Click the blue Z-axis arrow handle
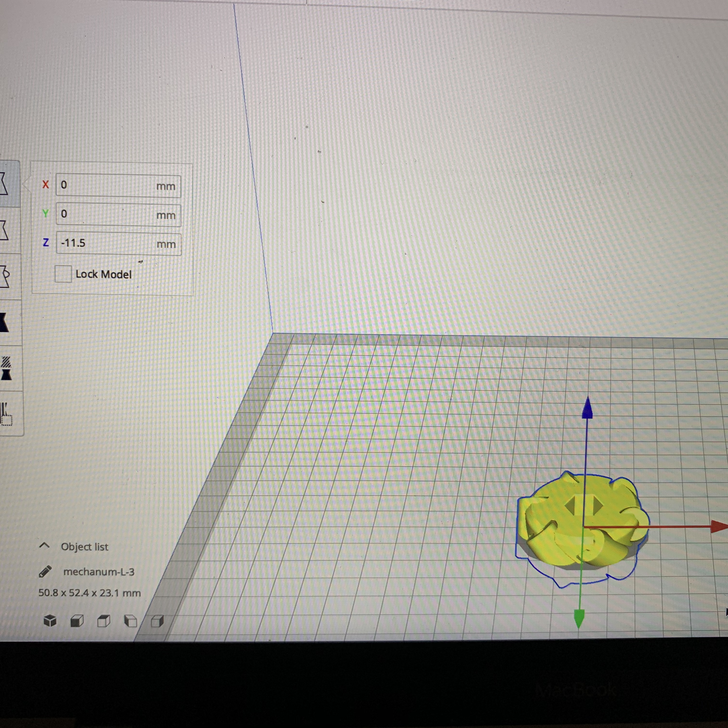Screen dimensions: 728x728 point(587,408)
